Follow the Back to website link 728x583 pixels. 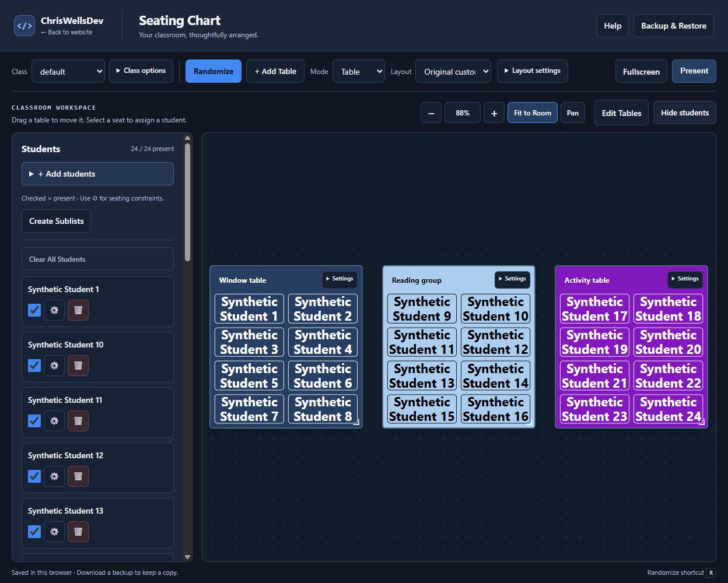66,33
